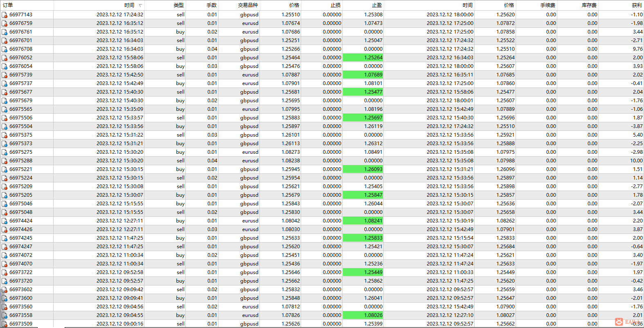Click the order icon for 66976759
644x328 pixels.
[x=5, y=23]
